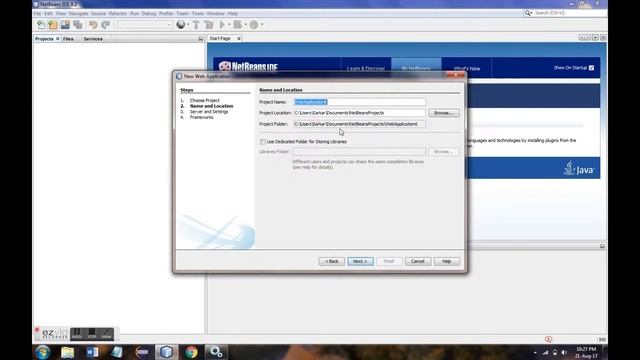The width and height of the screenshot is (640, 360).
Task: Open the Team menu
Action: [182, 13]
